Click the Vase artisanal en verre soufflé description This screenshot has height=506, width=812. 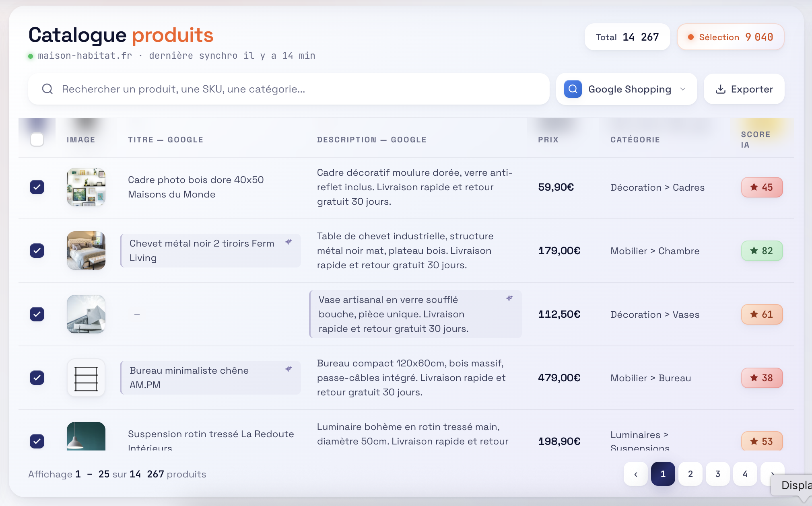[x=416, y=314]
